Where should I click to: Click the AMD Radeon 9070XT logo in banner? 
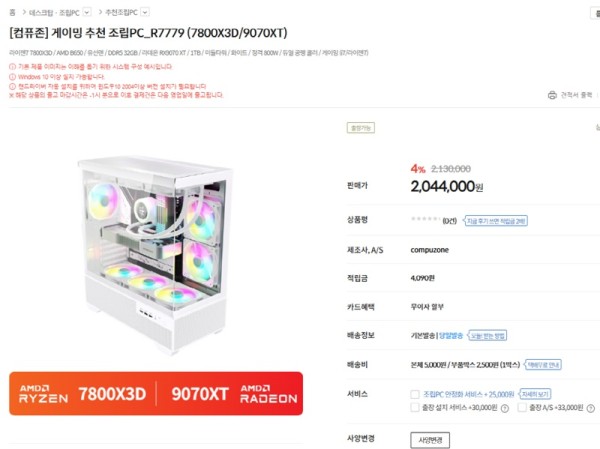(234, 394)
